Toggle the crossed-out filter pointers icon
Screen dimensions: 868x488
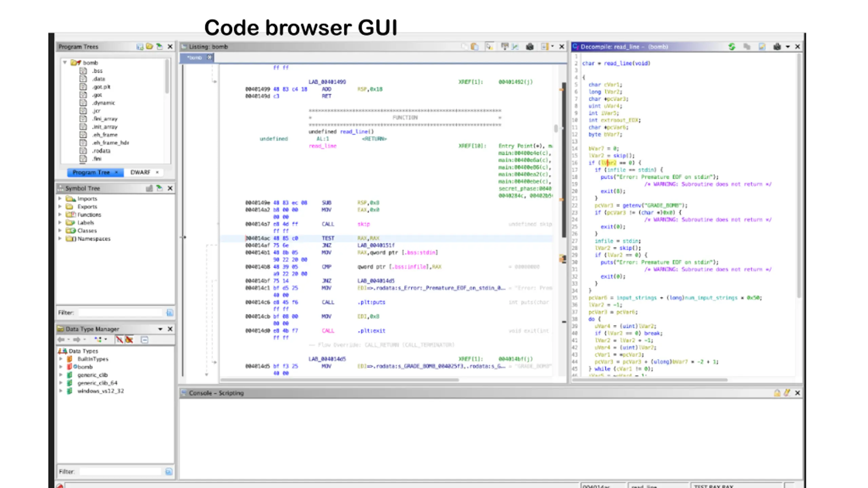pos(129,339)
